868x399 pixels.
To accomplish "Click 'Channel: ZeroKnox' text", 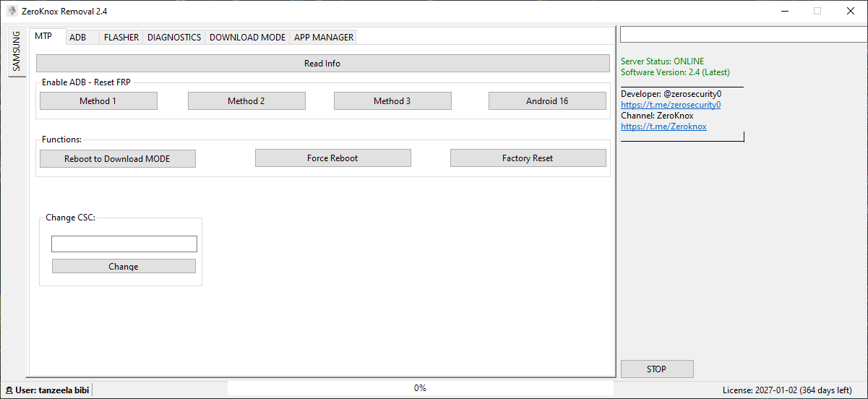I will point(657,116).
